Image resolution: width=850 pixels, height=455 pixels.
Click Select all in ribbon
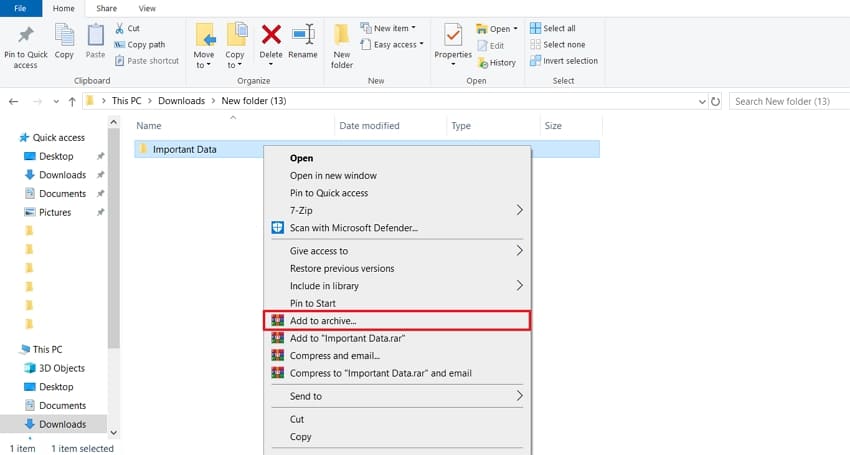pos(552,28)
